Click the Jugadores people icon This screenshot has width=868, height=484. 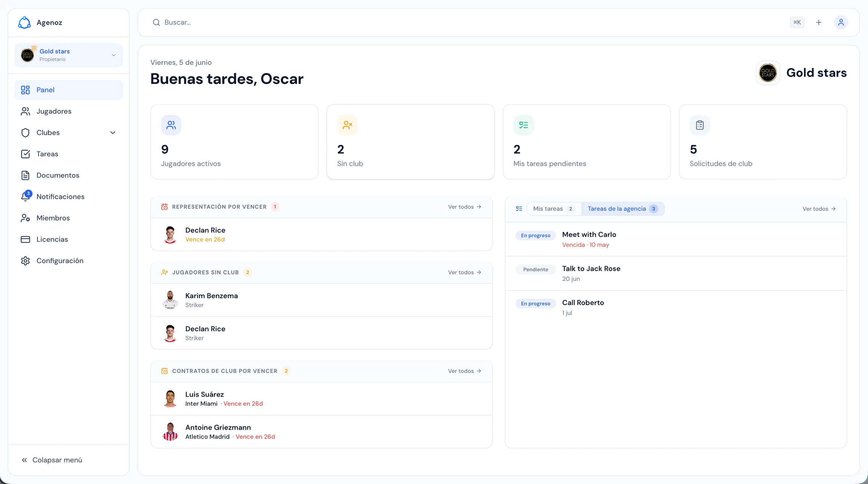tap(25, 111)
